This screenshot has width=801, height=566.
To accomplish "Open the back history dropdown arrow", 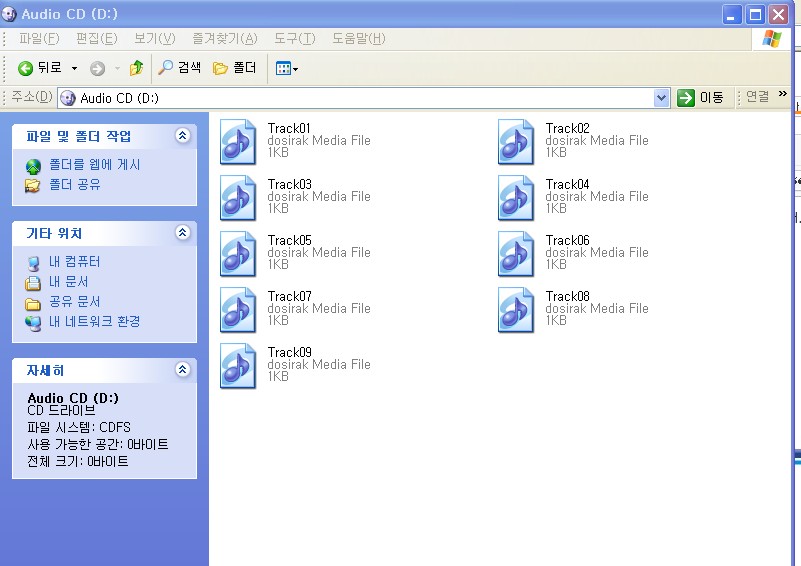I will tap(75, 68).
